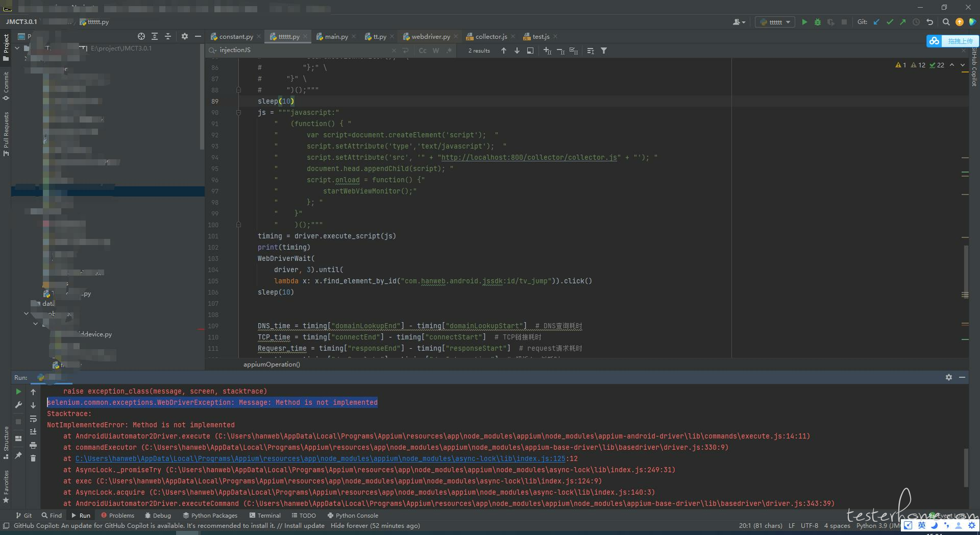
Task: Open async-lock index.js stack trace link
Action: pyautogui.click(x=320, y=458)
